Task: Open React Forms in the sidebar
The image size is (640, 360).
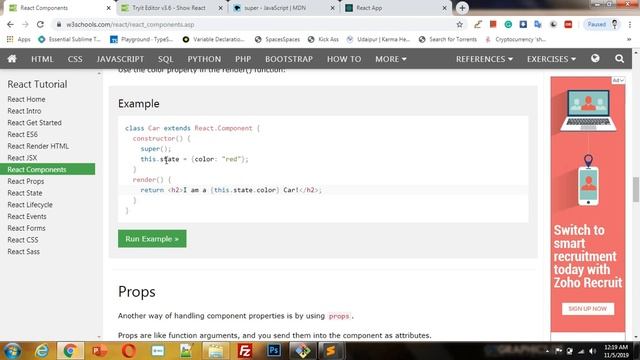Action: click(x=26, y=228)
